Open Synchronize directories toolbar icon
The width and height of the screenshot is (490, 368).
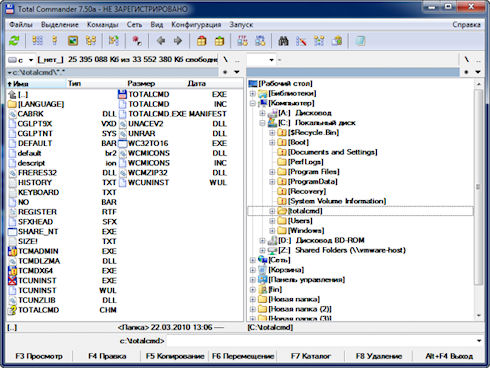tap(319, 41)
